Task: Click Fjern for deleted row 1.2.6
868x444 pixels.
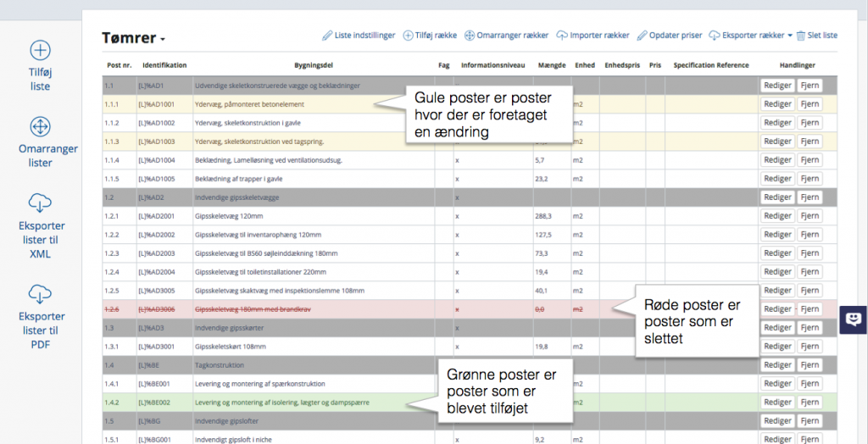Action: [810, 309]
